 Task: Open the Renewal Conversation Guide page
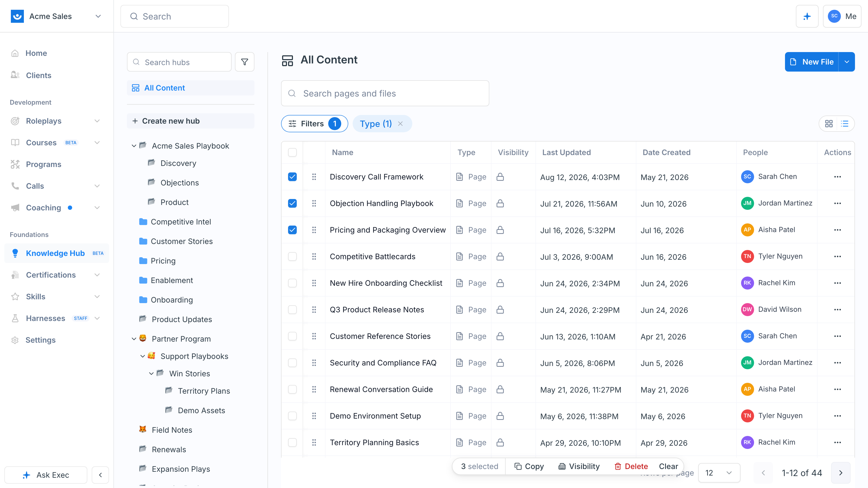click(381, 389)
